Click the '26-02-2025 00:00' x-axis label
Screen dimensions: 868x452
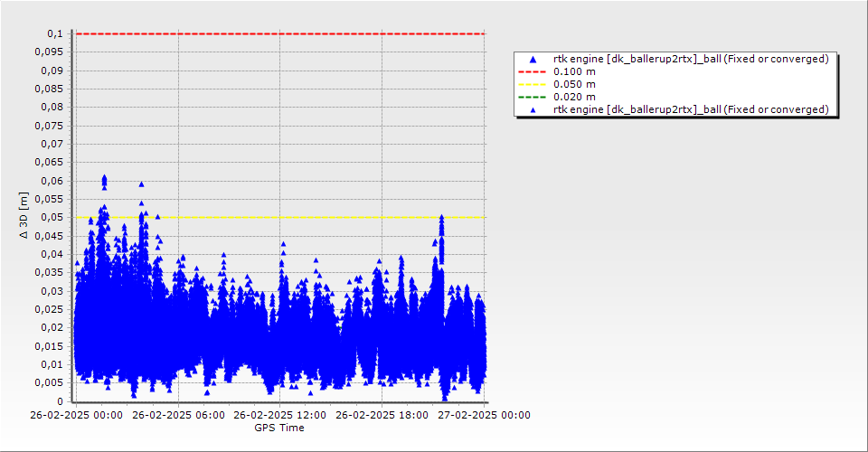pos(76,415)
